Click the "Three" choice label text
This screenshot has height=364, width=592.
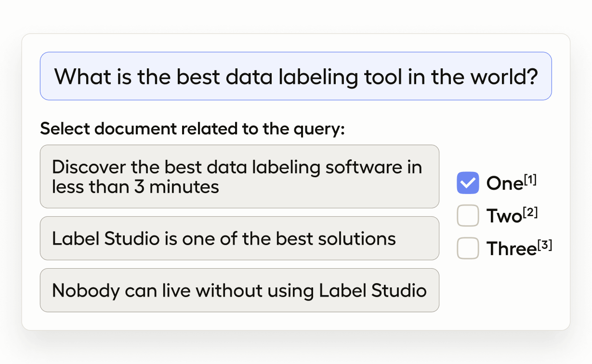[x=511, y=249]
